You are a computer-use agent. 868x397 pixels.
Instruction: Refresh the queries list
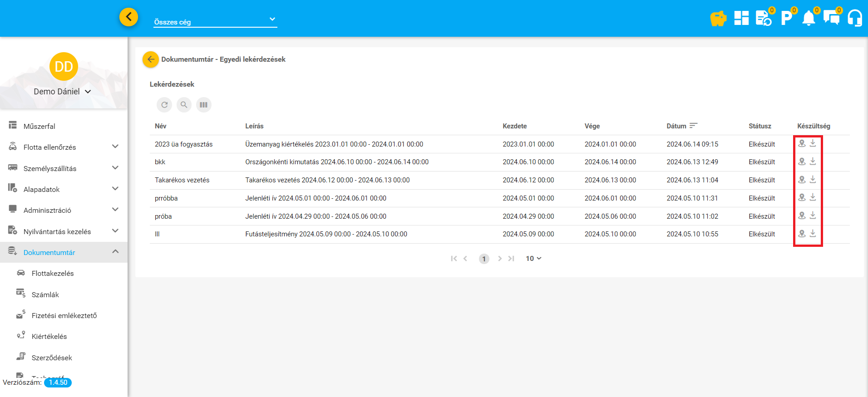(164, 105)
